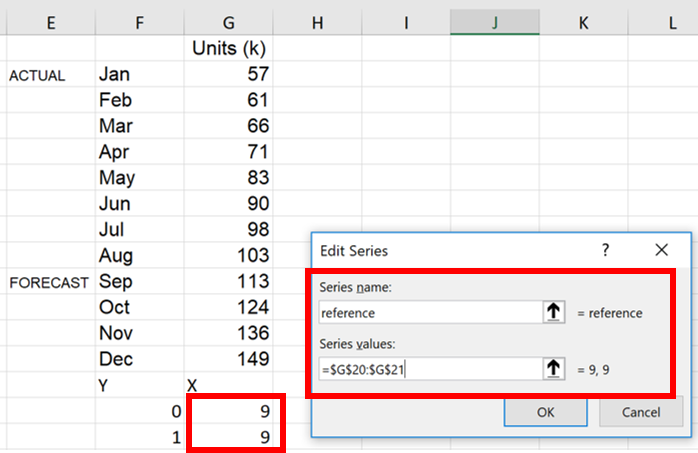Select column J header
The width and height of the screenshot is (698, 453).
[x=495, y=22]
